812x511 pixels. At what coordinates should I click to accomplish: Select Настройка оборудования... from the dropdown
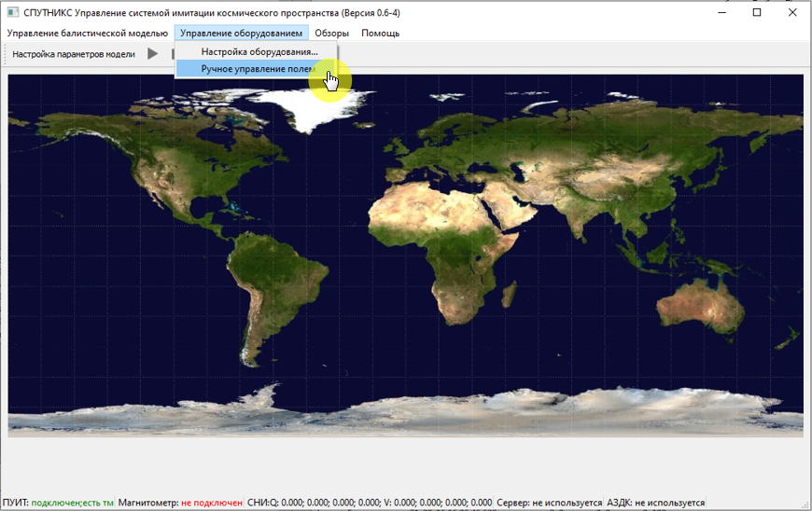click(259, 51)
